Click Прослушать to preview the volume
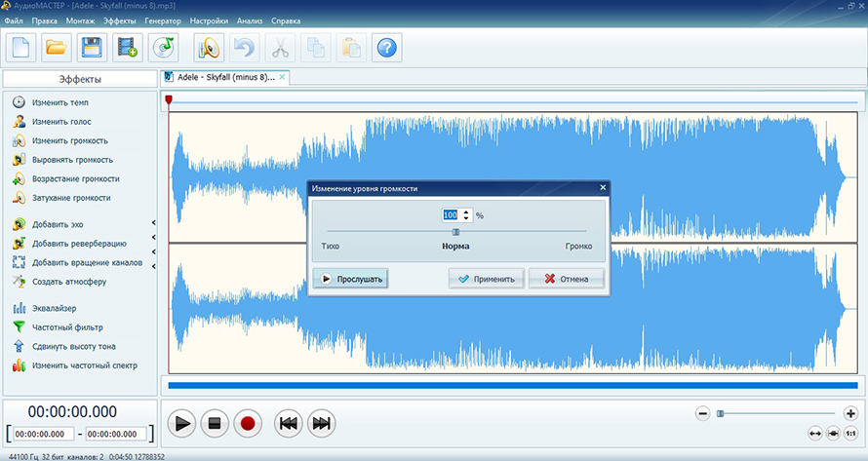This screenshot has width=868, height=461. 350,279
